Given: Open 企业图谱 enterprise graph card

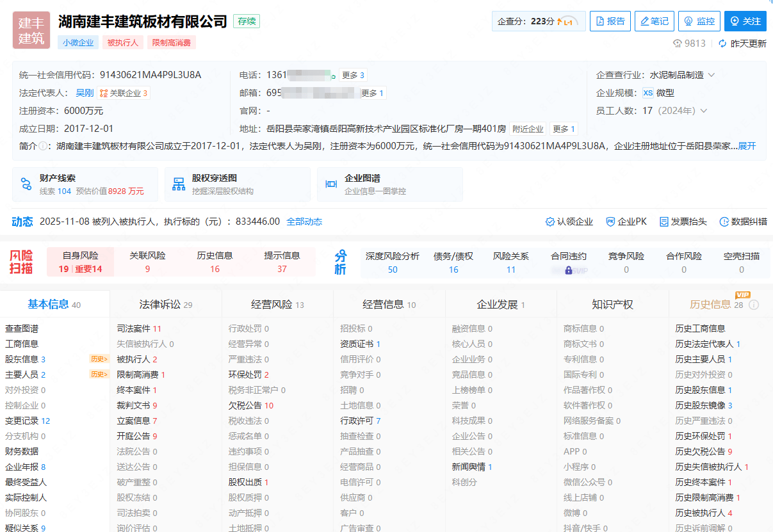Looking at the screenshot, I should (389, 184).
